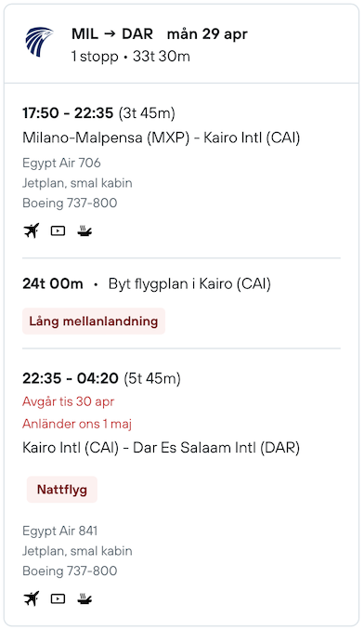Image resolution: width=364 pixels, height=630 pixels.
Task: Click video entertainment icon for flight 706
Action: 58,230
